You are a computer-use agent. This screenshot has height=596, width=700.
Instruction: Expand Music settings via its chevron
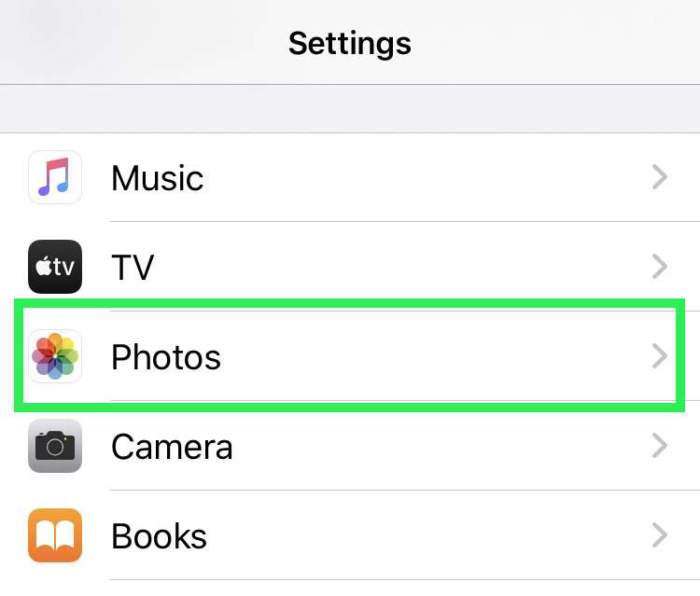click(659, 177)
